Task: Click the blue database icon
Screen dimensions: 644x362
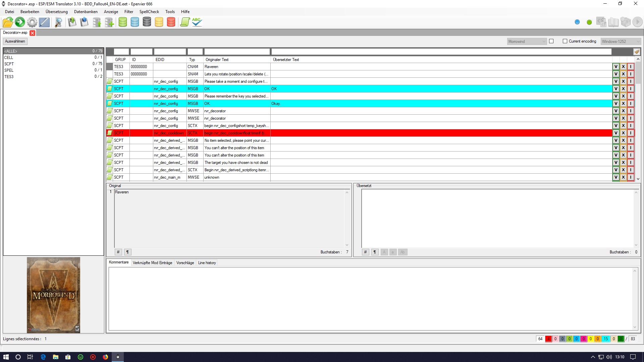Action: (135, 22)
